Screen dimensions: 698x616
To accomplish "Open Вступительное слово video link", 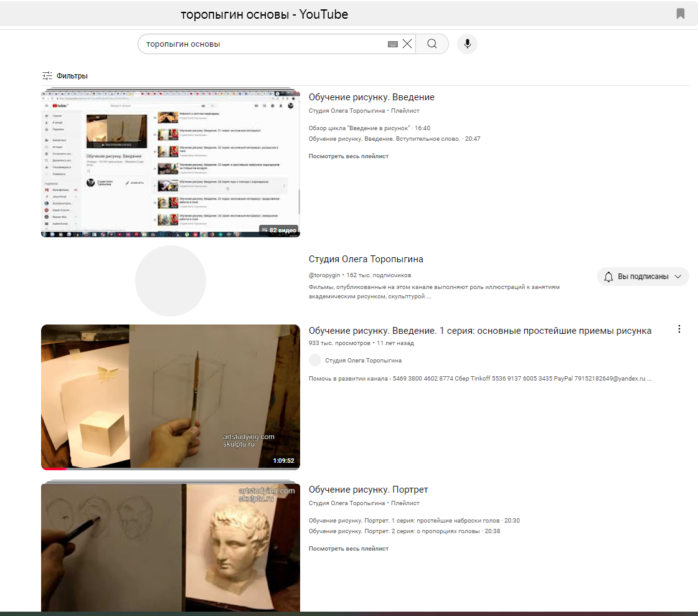I will tap(394, 138).
